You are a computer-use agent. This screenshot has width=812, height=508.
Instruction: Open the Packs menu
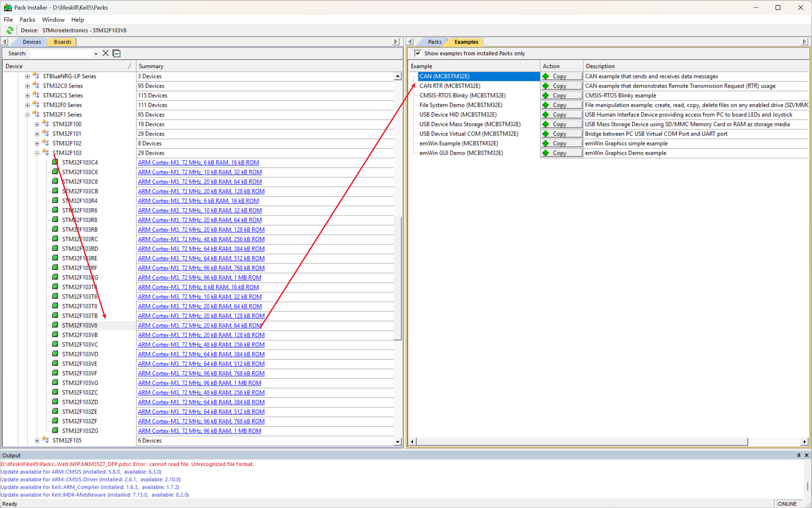pos(27,19)
